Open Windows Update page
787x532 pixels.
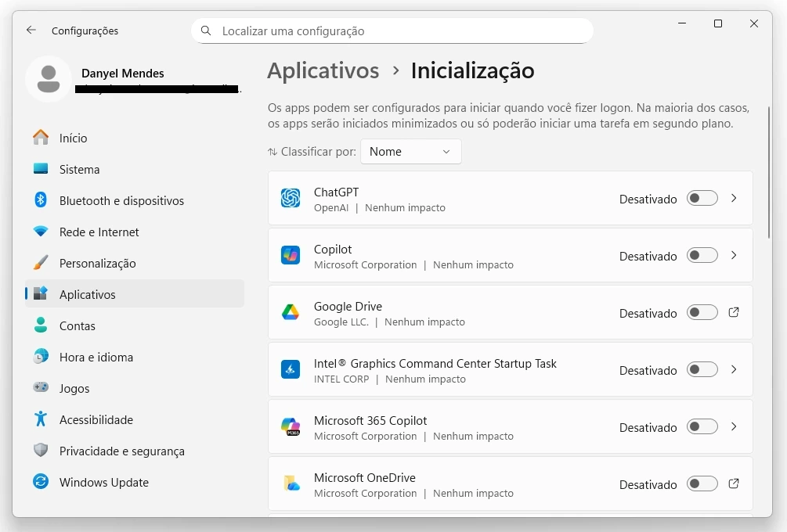pos(135,483)
